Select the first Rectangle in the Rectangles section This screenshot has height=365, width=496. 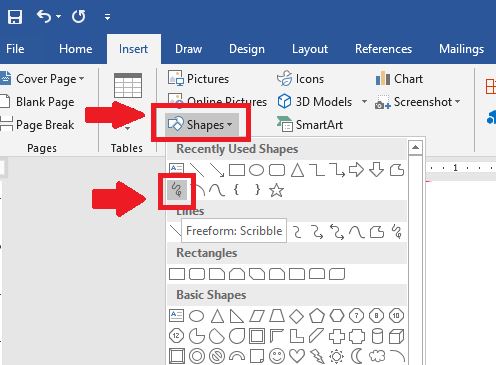coord(177,274)
